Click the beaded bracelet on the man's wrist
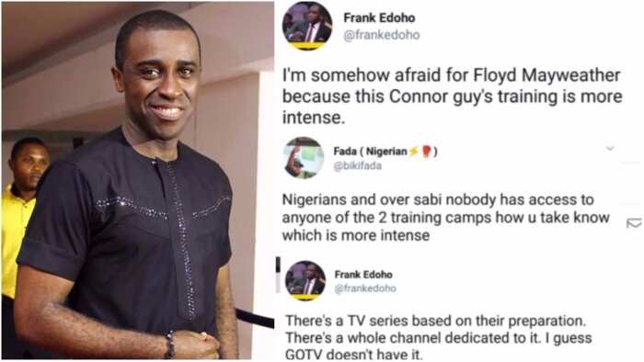Screen dimensions: 644x362 (x=169, y=345)
